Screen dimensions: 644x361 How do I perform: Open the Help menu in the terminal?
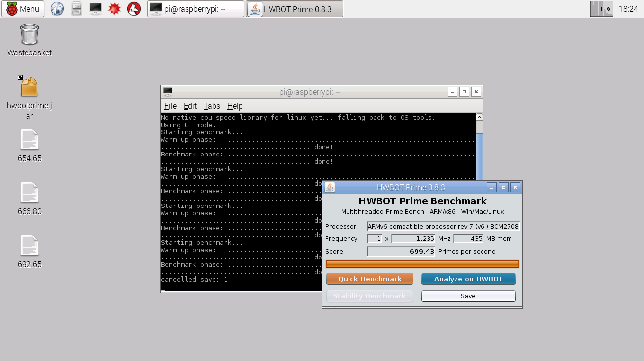coord(235,106)
